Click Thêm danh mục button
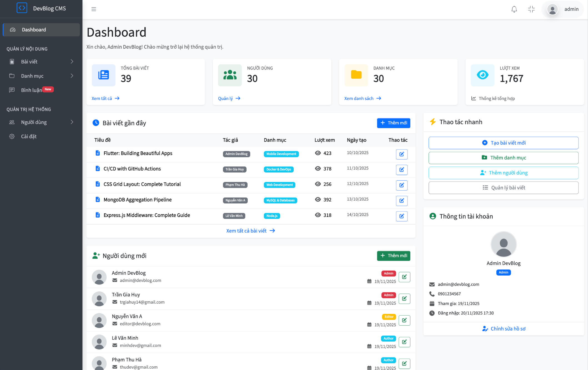The image size is (588, 370). (504, 158)
